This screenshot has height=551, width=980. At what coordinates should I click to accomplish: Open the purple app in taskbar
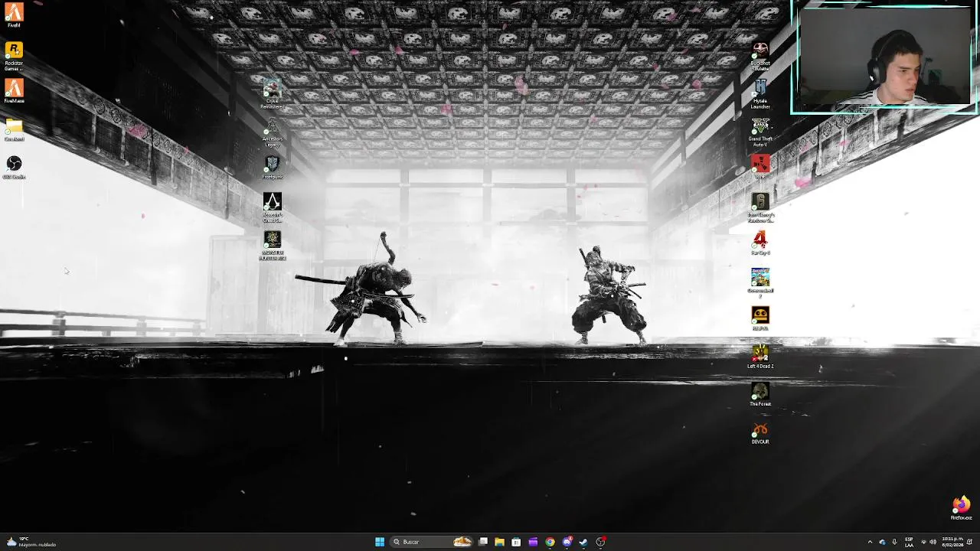coord(533,542)
